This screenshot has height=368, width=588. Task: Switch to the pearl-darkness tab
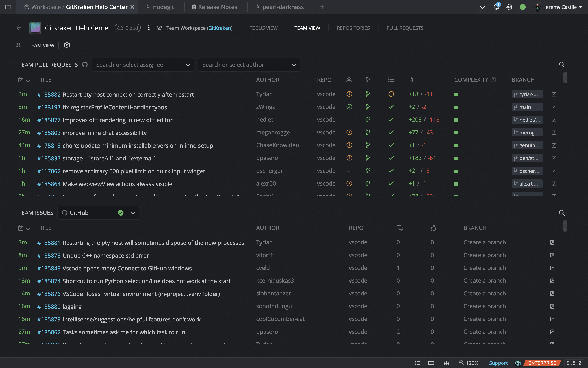point(280,7)
